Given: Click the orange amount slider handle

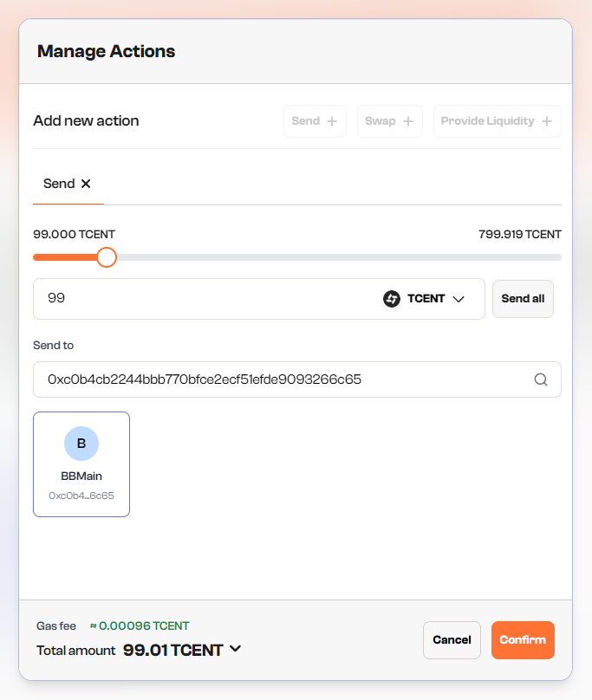Looking at the screenshot, I should pyautogui.click(x=107, y=257).
